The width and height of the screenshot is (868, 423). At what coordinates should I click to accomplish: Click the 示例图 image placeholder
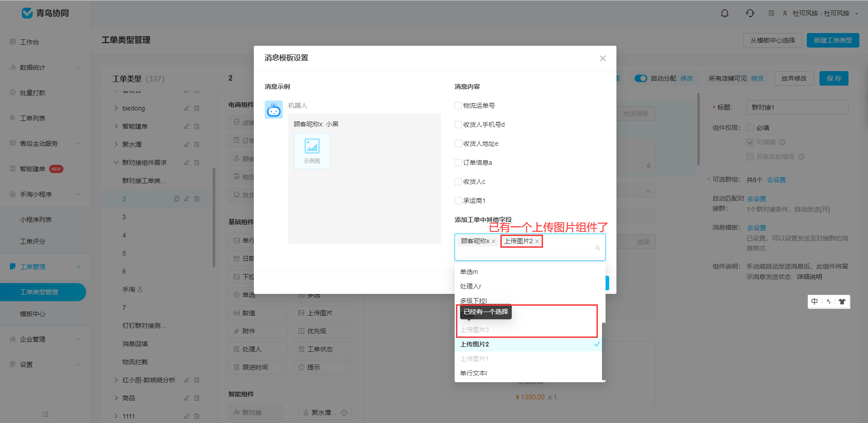pyautogui.click(x=312, y=150)
